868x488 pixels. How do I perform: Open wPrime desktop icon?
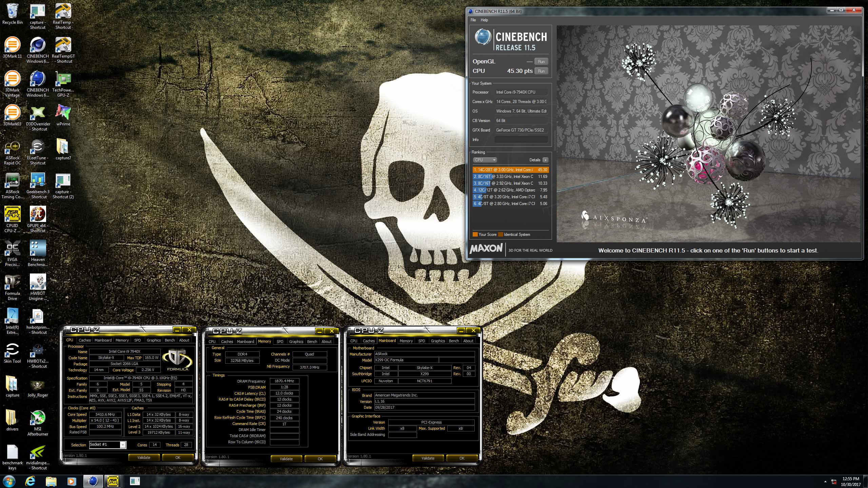click(x=63, y=116)
